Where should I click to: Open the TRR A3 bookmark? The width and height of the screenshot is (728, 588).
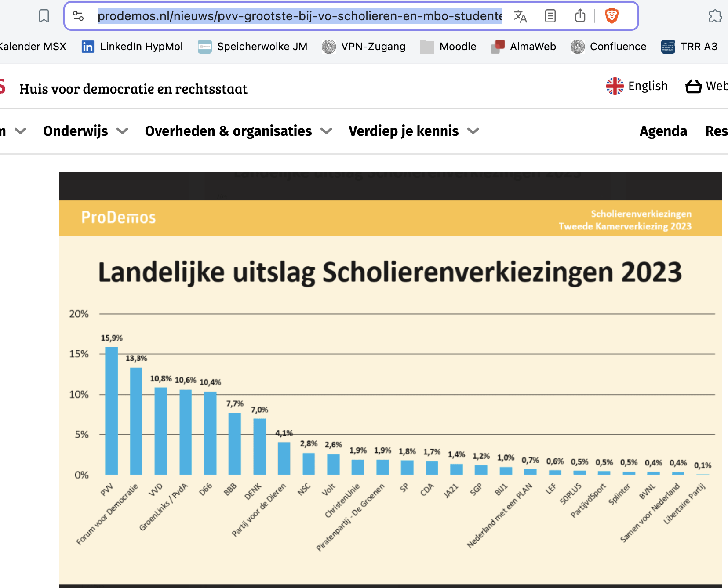pyautogui.click(x=689, y=47)
